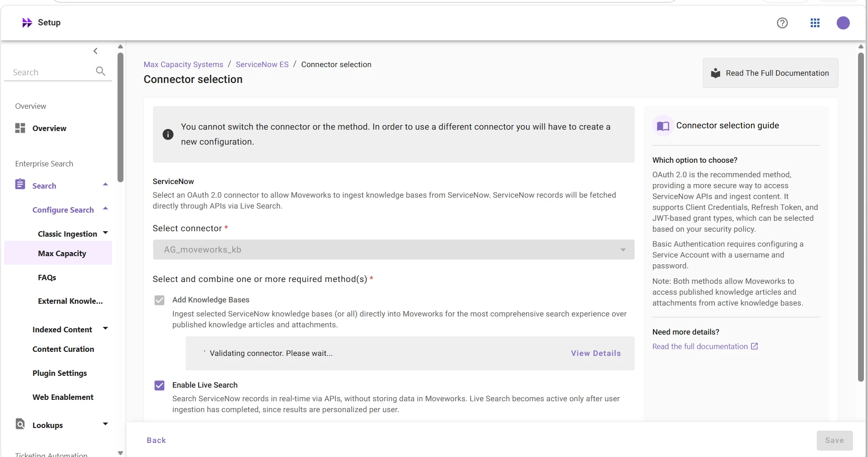868x457 pixels.
Task: Open FAQs in the sidebar
Action: (47, 277)
